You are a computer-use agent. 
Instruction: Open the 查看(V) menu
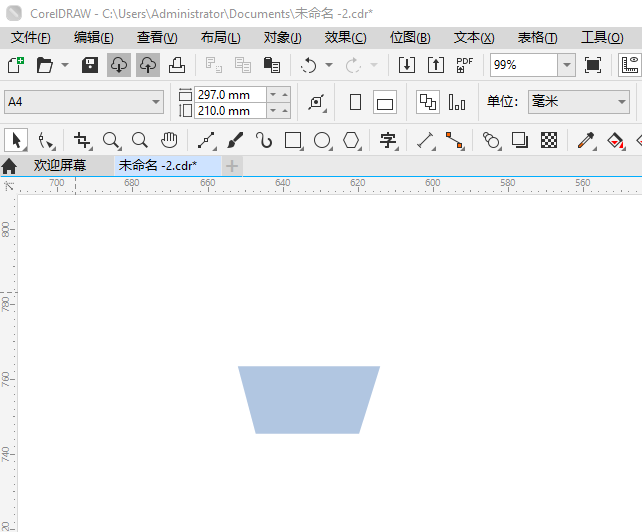coord(157,38)
